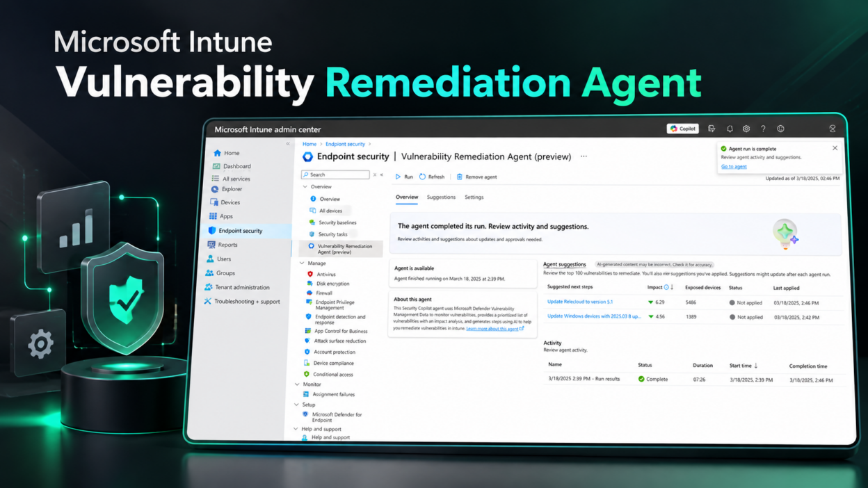Open Security baselines

[332, 222]
